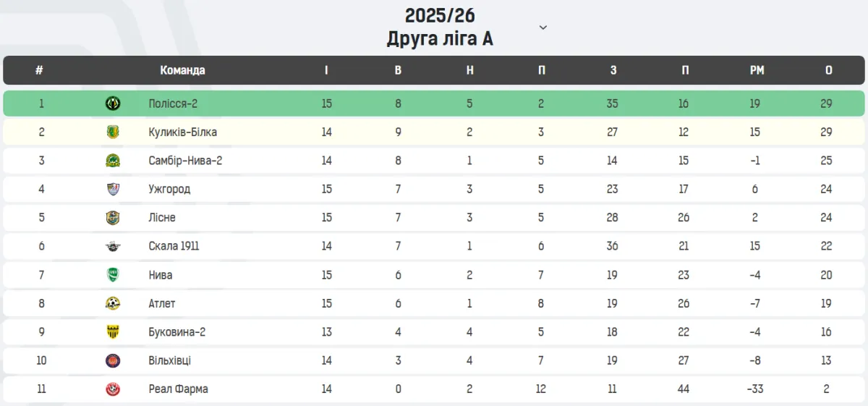Click the Лісне club logo
Image resolution: width=868 pixels, height=406 pixels.
[x=113, y=218]
